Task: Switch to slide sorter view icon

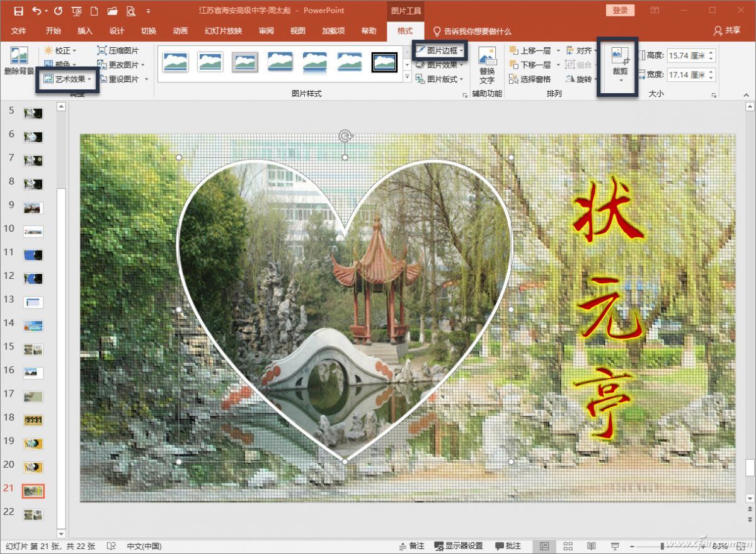Action: [567, 545]
